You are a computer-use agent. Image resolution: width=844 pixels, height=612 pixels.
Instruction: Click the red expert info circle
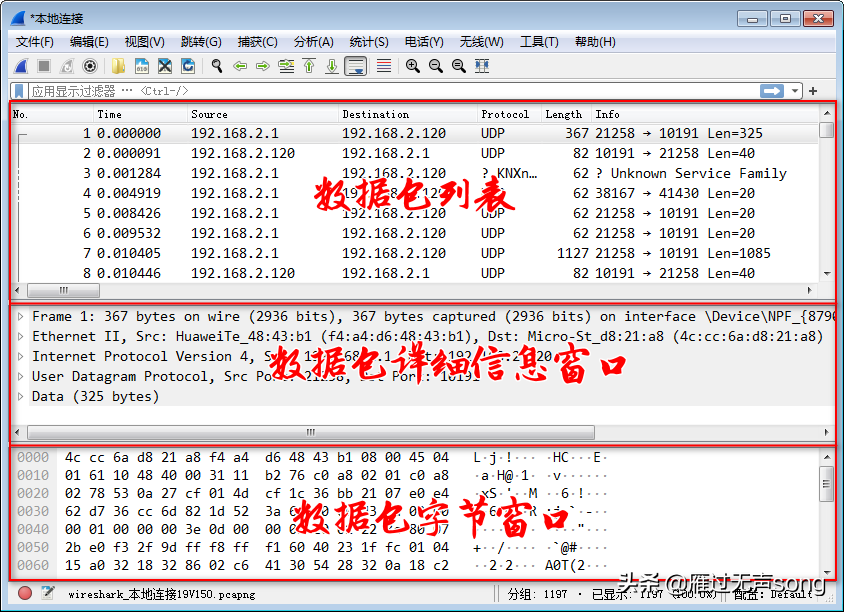pyautogui.click(x=24, y=593)
